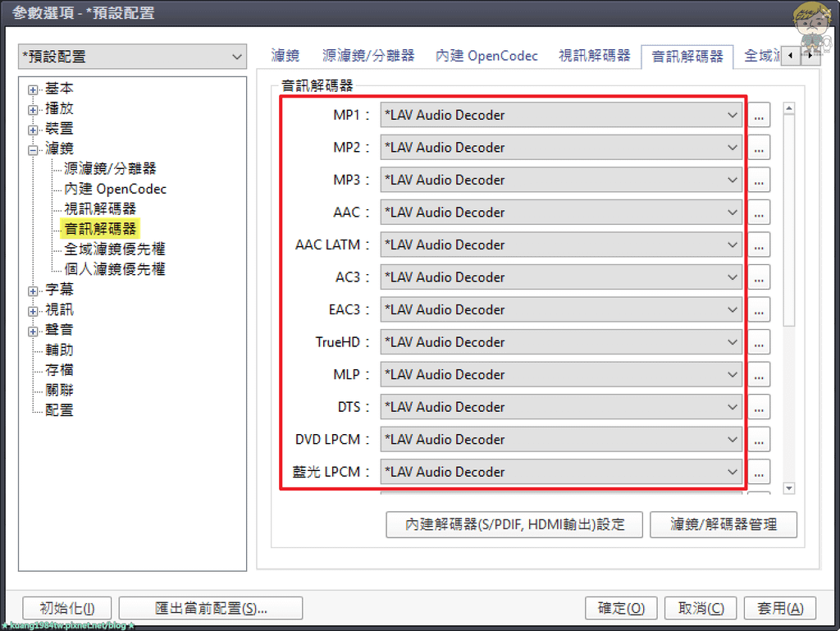Open the MLP decoder dropdown
Image resolution: width=840 pixels, height=631 pixels.
pyautogui.click(x=561, y=374)
